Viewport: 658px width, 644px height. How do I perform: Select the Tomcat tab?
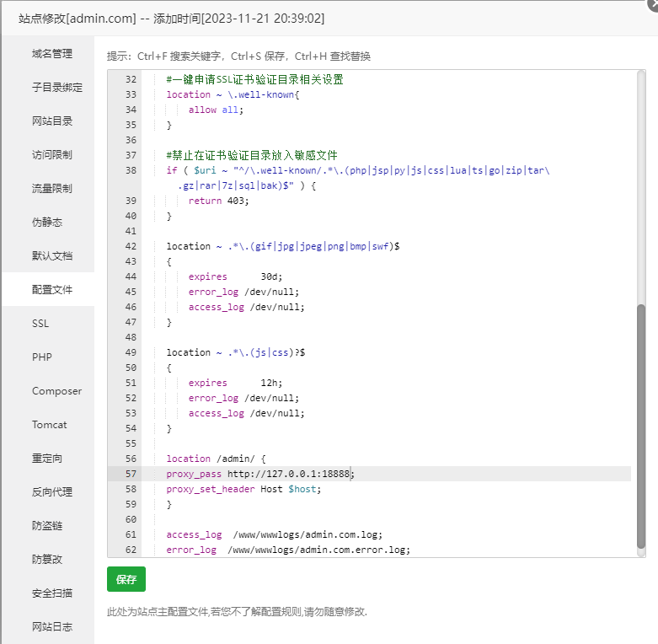click(x=49, y=425)
